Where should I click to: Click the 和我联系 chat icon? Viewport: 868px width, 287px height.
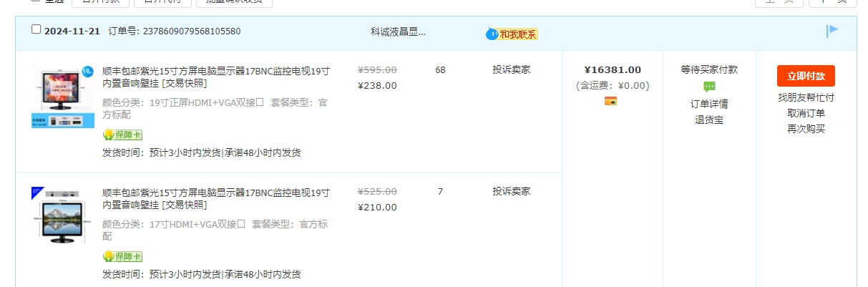coord(512,34)
